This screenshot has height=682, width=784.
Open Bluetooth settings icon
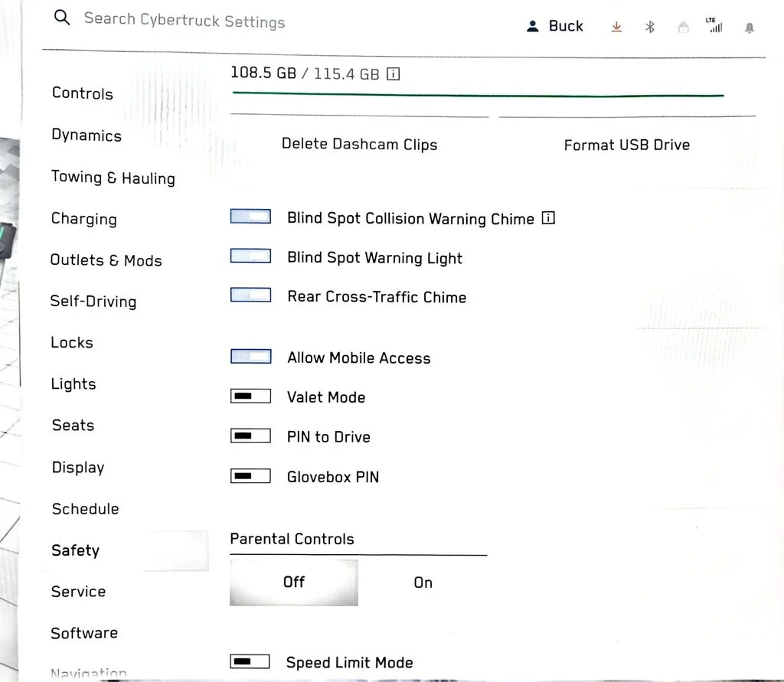tap(649, 27)
